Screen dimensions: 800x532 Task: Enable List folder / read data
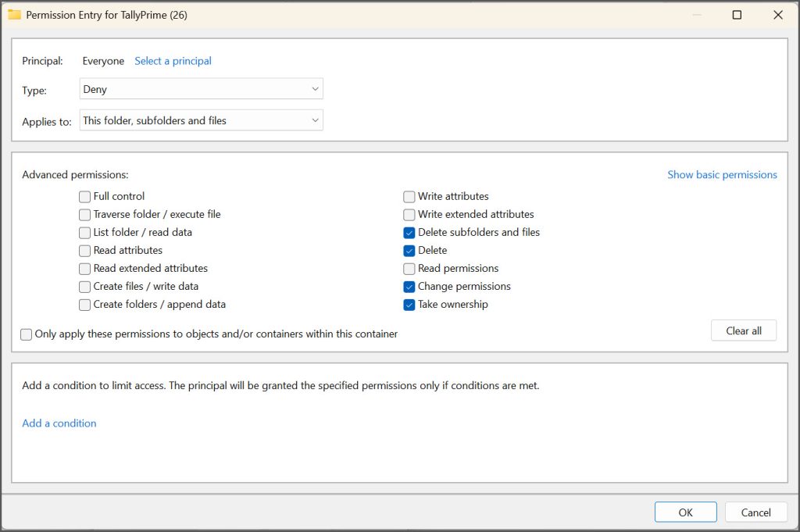click(84, 232)
